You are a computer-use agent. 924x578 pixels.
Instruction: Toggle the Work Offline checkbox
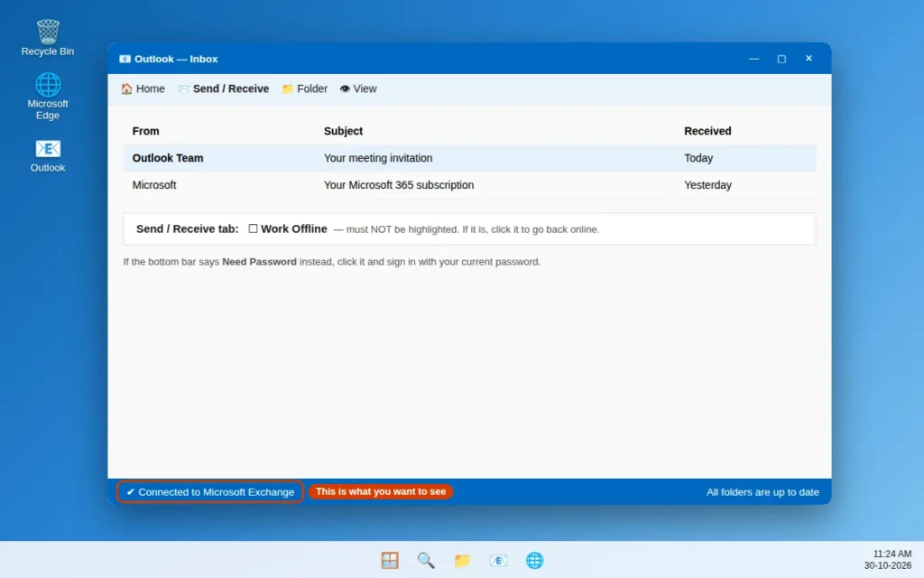(253, 228)
